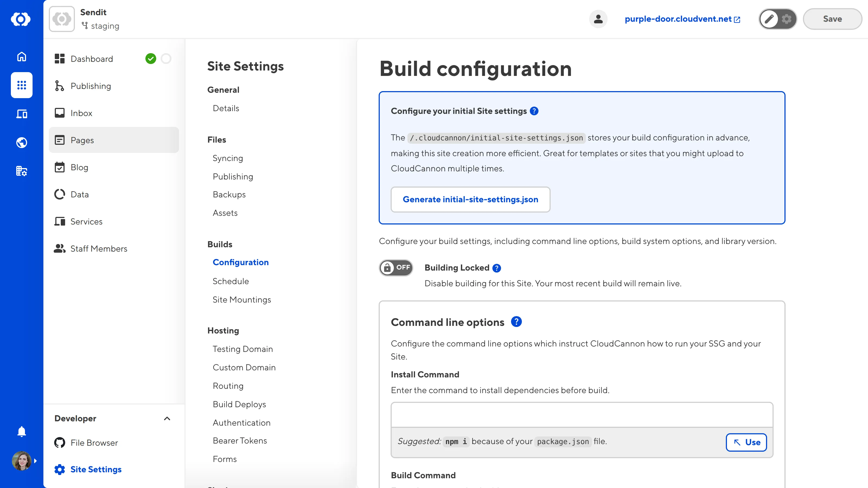Click the help icon beside Building Locked
The image size is (868, 488).
(496, 268)
